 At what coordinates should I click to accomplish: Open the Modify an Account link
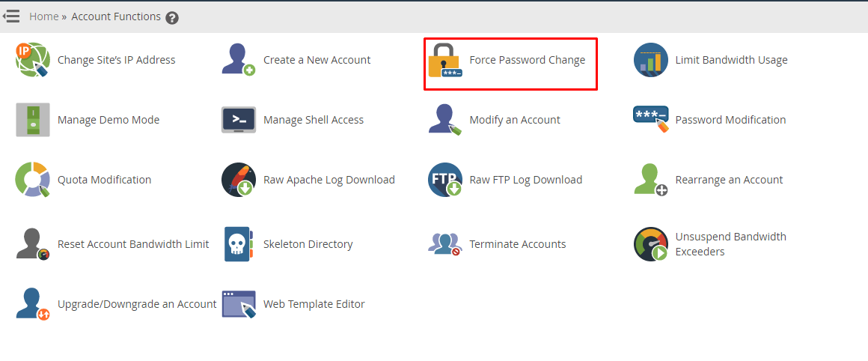[515, 120]
